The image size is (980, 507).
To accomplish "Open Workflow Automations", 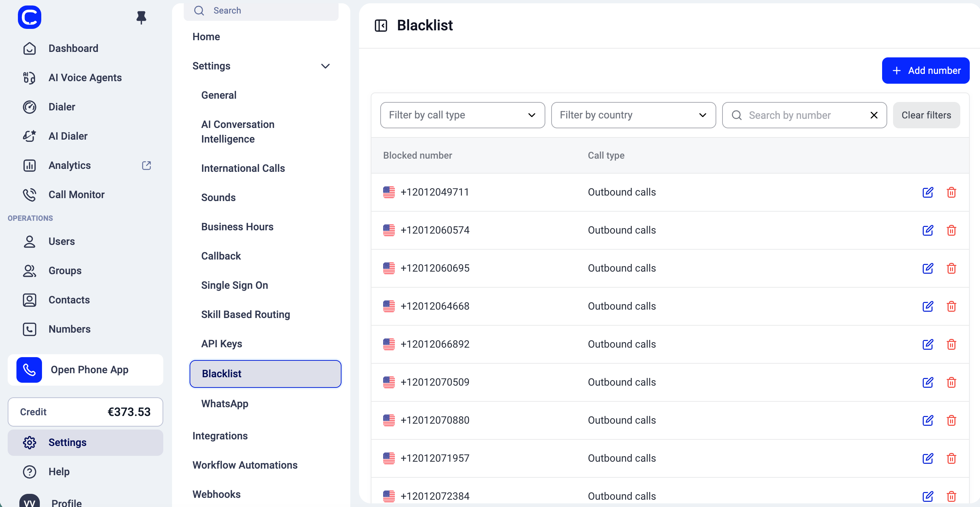I will pyautogui.click(x=245, y=465).
